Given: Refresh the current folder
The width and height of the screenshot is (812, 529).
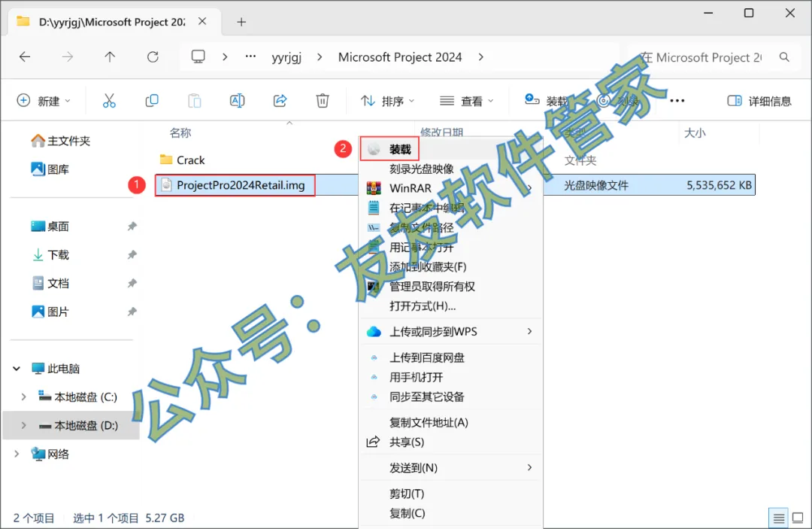Looking at the screenshot, I should [153, 57].
